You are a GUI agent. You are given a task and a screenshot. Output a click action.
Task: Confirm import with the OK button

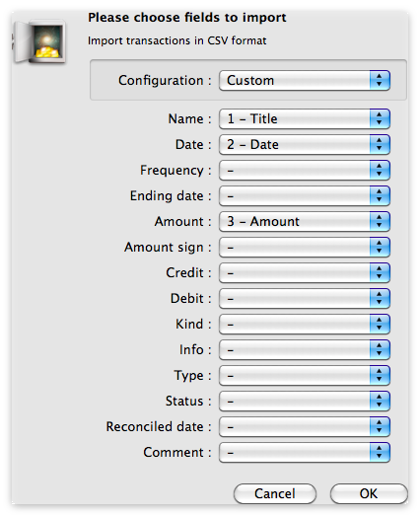pyautogui.click(x=369, y=493)
